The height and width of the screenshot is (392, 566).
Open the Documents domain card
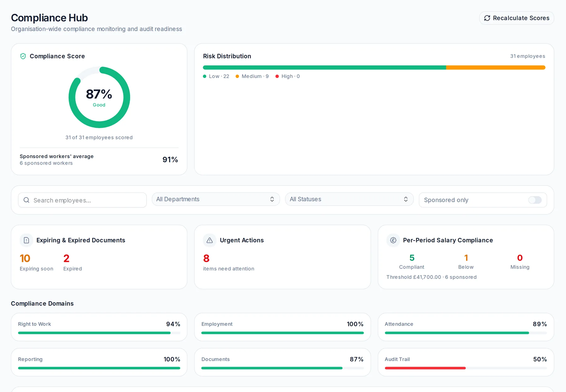282,362
